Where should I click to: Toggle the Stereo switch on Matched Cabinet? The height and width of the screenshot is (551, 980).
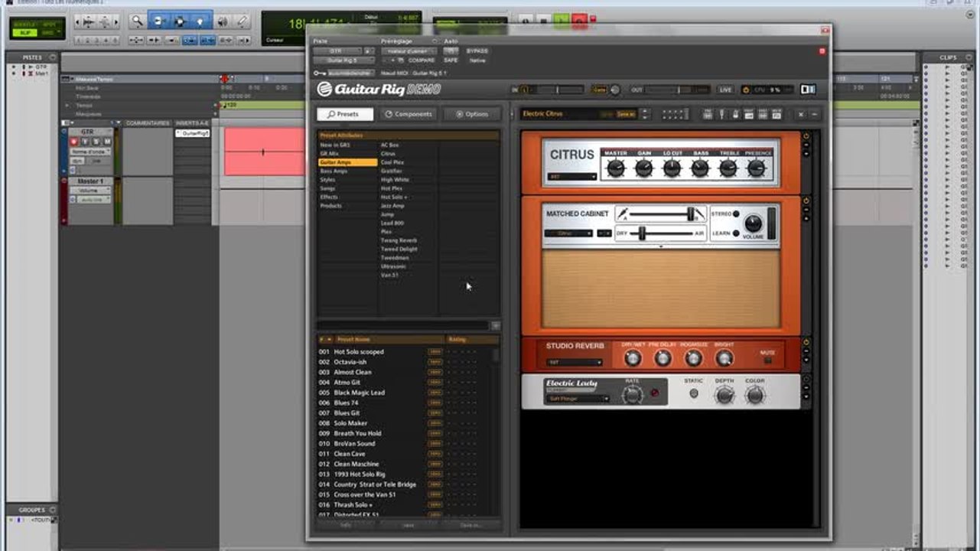pyautogui.click(x=736, y=214)
